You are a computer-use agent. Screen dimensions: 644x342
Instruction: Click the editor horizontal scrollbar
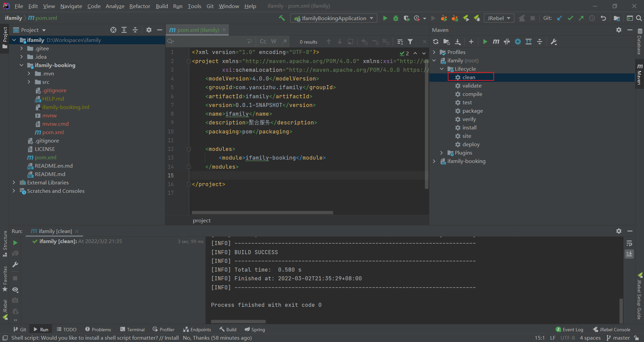click(x=262, y=213)
